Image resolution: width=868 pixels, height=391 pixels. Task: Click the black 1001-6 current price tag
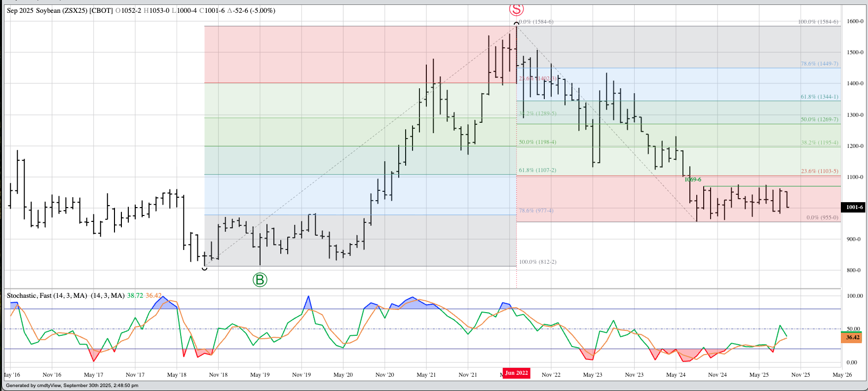point(854,207)
